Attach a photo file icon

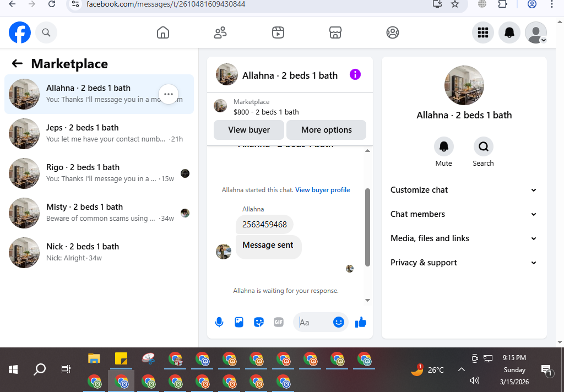pos(239,322)
